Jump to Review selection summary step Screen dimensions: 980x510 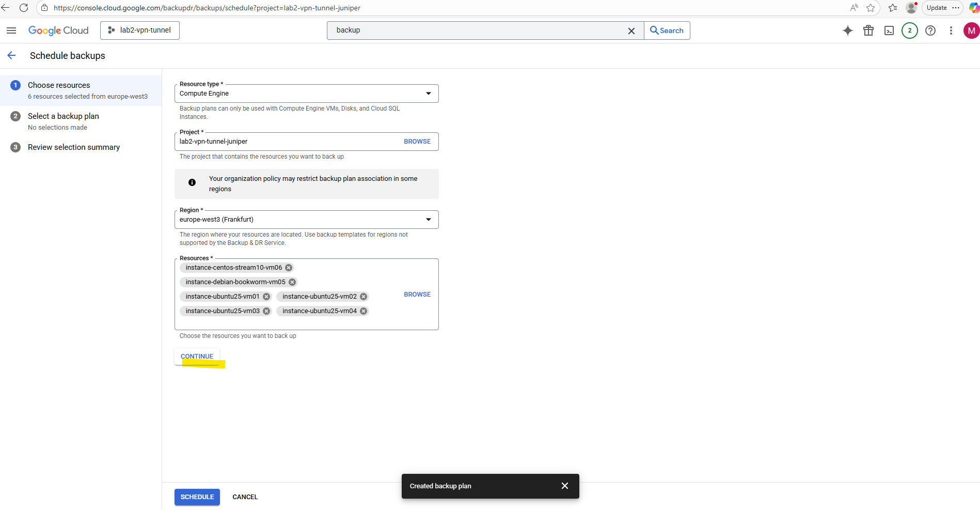[73, 147]
